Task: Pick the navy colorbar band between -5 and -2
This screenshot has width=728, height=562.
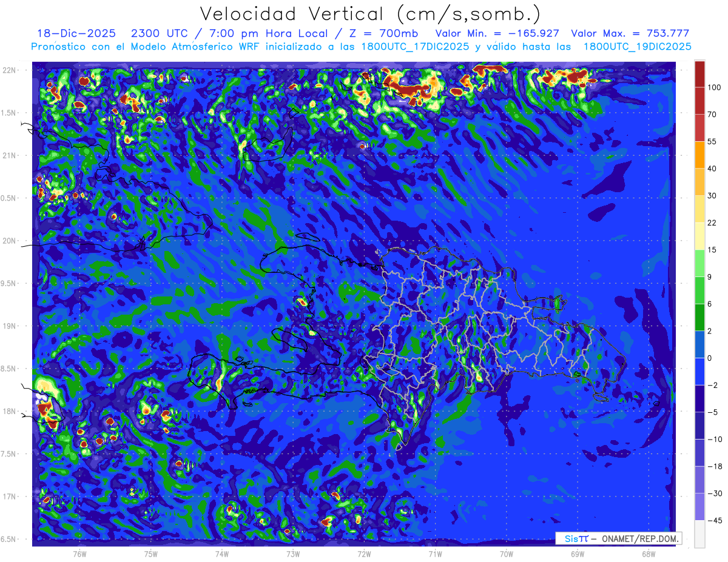Action: pos(699,398)
